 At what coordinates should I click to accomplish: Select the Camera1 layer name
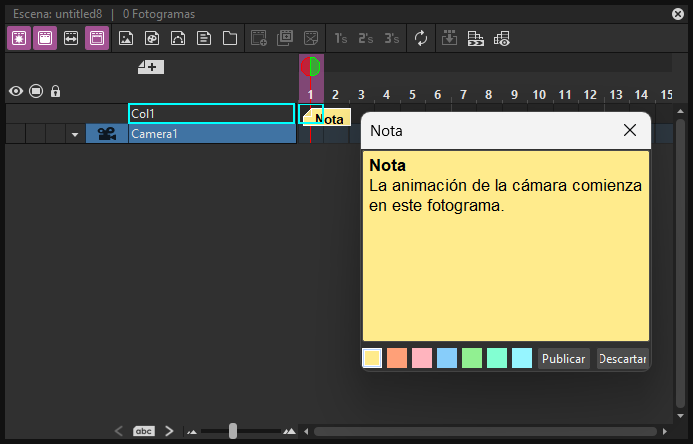tap(212, 134)
